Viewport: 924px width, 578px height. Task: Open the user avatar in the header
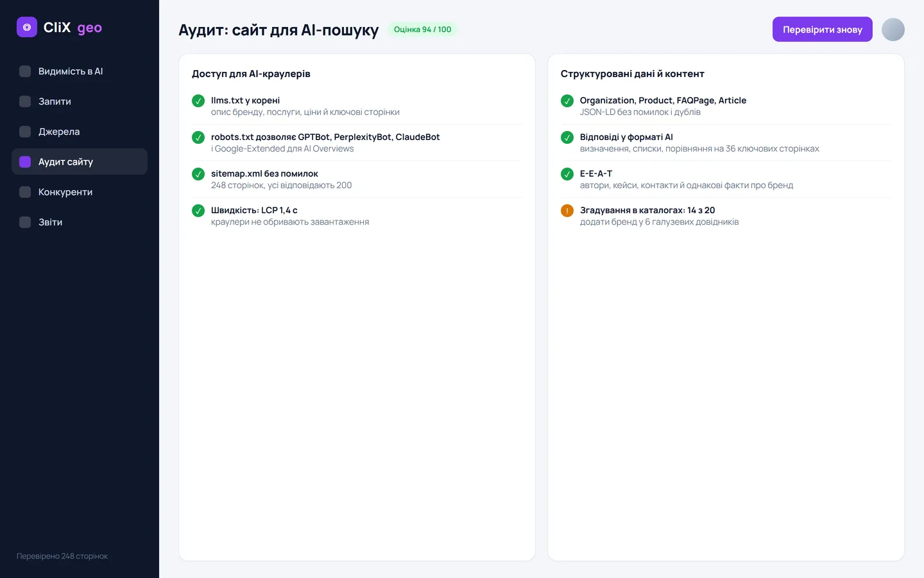(x=893, y=30)
